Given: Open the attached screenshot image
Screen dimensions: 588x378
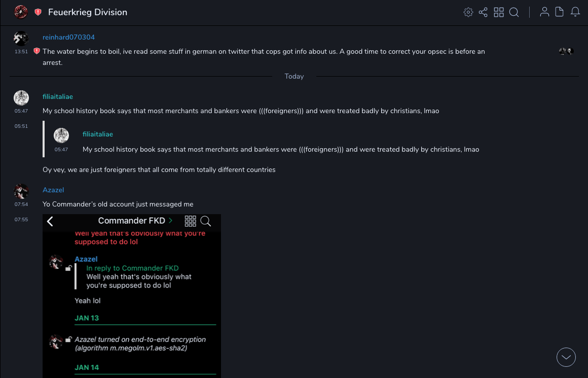Looking at the screenshot, I should point(132,296).
